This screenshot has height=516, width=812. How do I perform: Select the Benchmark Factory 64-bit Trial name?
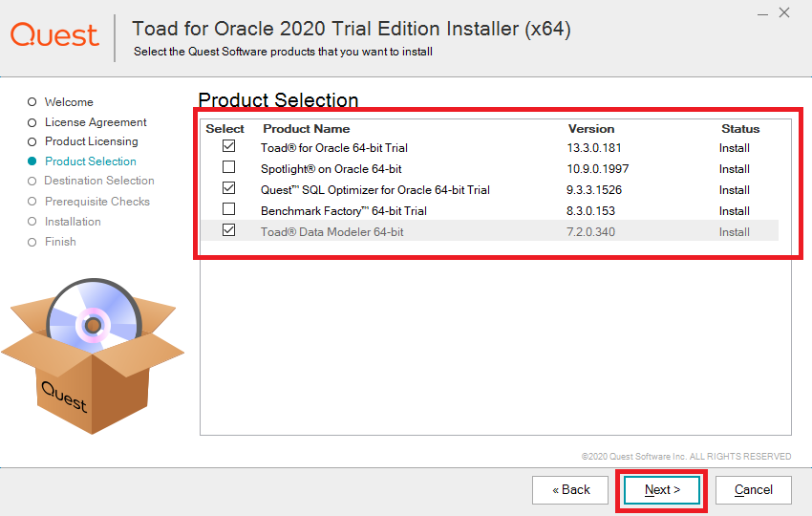point(343,211)
